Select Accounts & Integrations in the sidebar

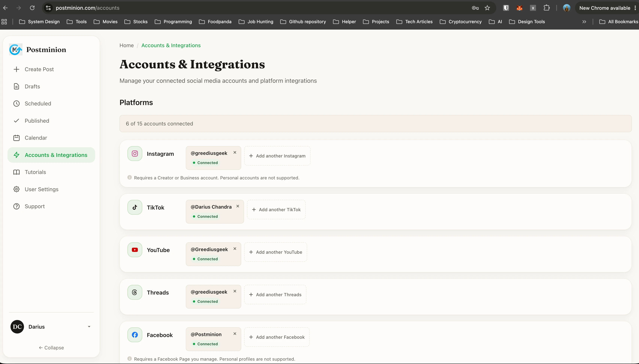point(51,155)
